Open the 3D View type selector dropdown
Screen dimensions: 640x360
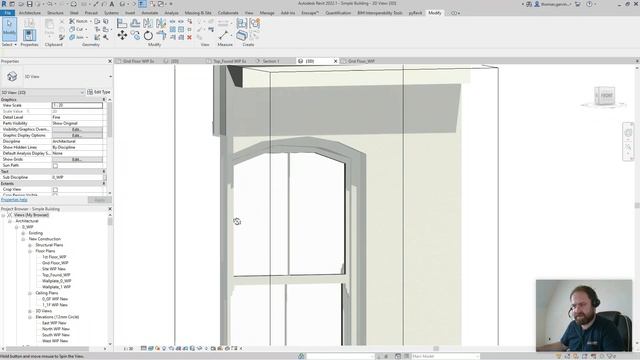[x=110, y=76]
